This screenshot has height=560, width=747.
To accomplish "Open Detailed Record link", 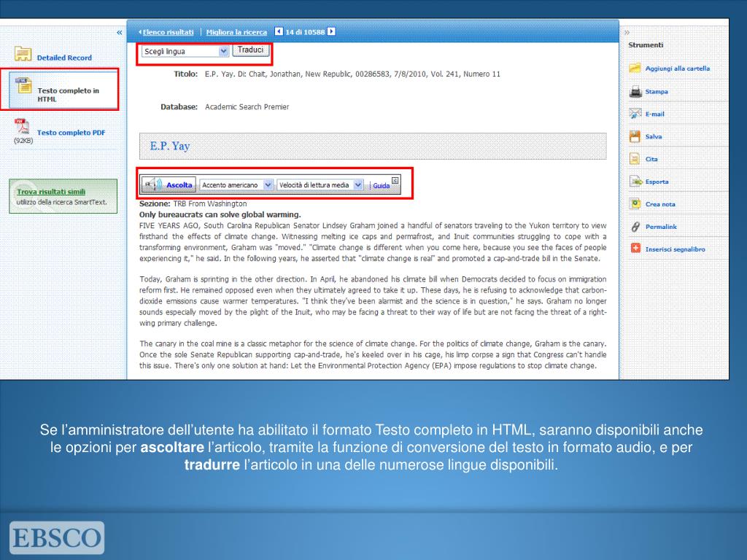I will click(x=64, y=58).
